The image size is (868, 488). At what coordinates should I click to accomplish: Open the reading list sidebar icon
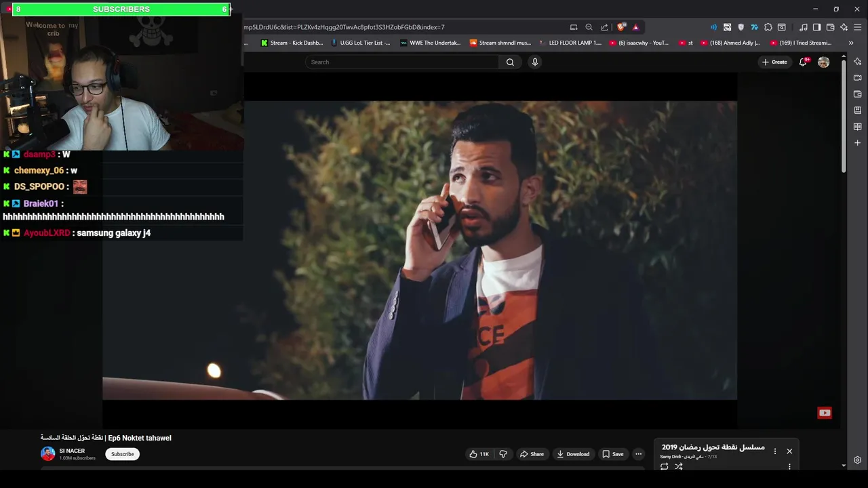(x=857, y=127)
